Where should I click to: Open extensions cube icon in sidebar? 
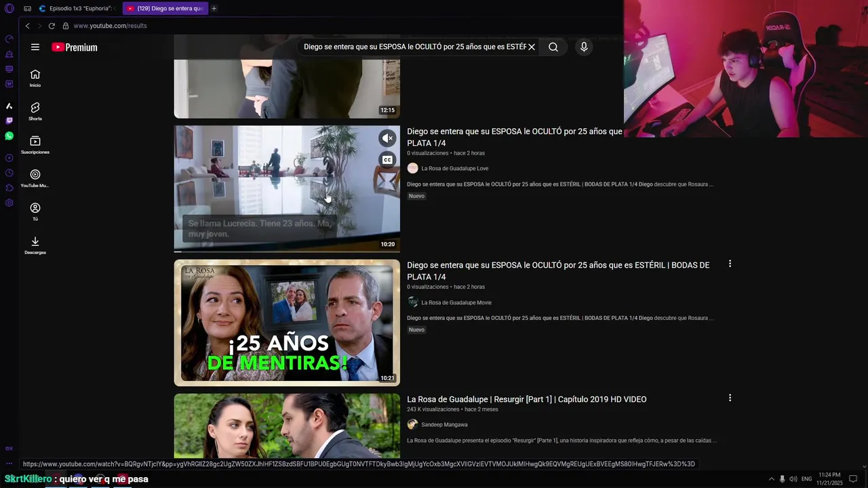click(x=9, y=188)
